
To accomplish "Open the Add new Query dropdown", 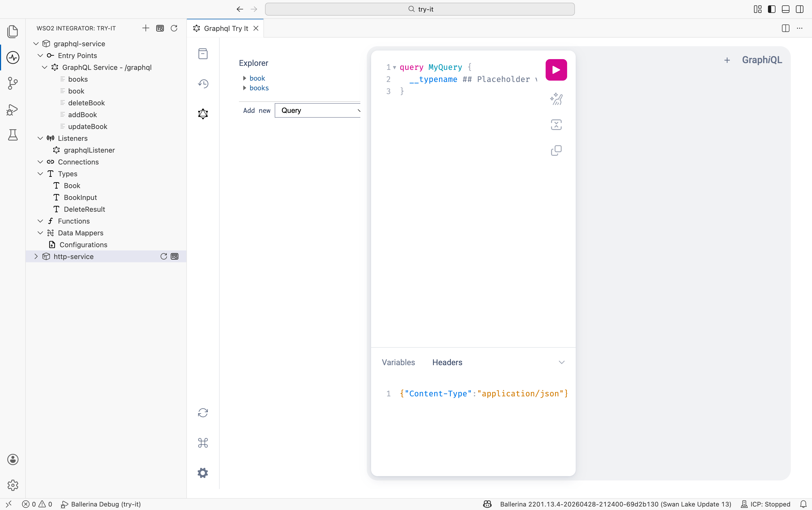I will (317, 111).
